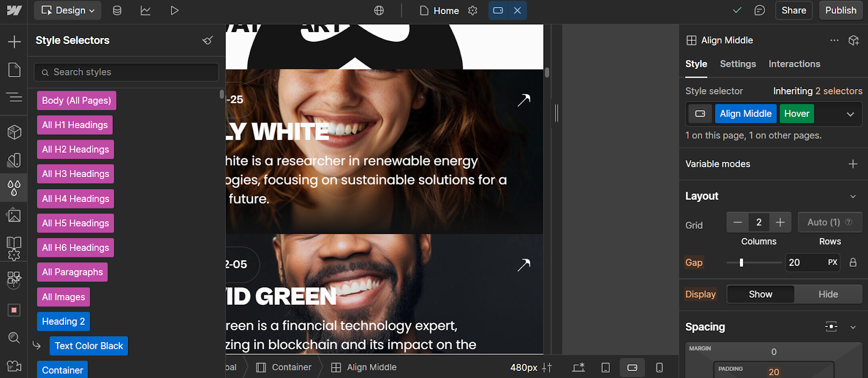Open the Pages panel in left sidebar

(14, 70)
